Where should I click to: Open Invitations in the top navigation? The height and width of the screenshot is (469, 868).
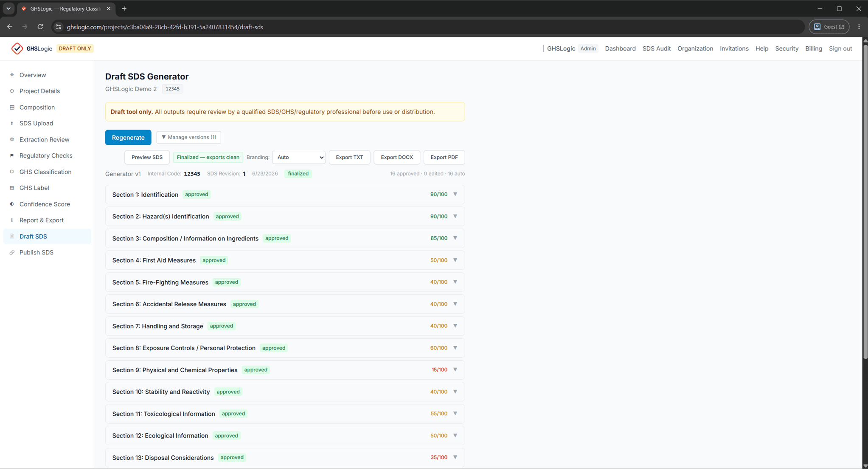click(x=734, y=48)
